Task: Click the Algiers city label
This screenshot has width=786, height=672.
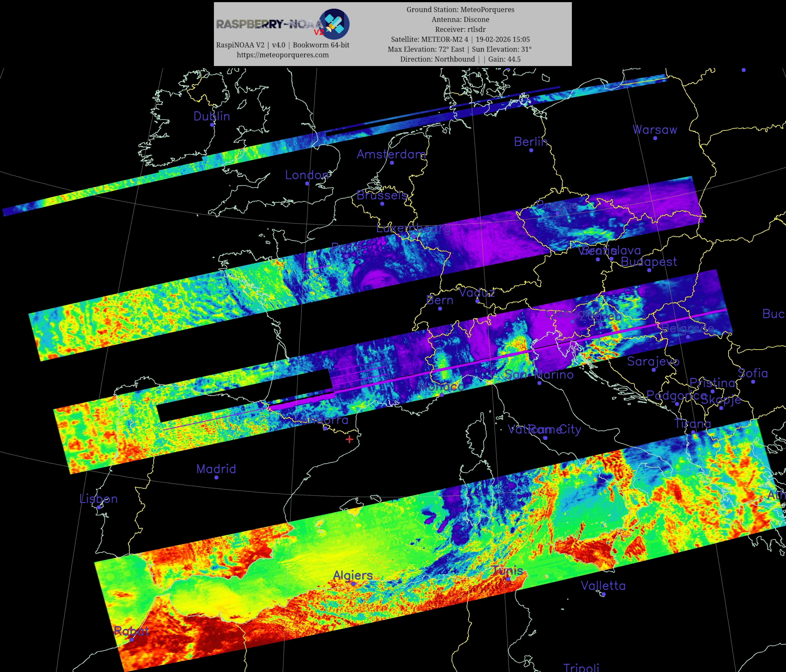Action: coord(353,575)
